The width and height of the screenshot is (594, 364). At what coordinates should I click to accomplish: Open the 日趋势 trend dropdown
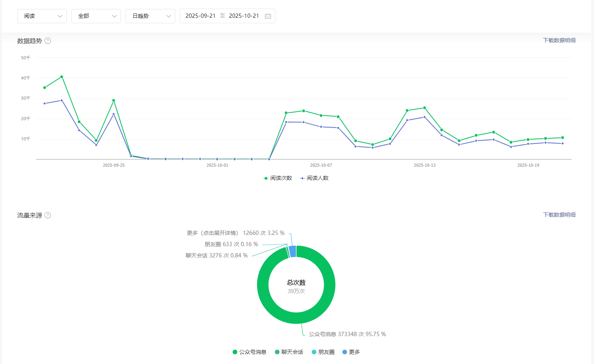tap(150, 16)
